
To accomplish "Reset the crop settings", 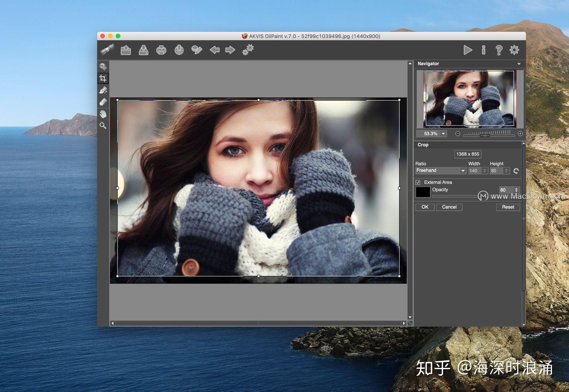I will point(508,207).
